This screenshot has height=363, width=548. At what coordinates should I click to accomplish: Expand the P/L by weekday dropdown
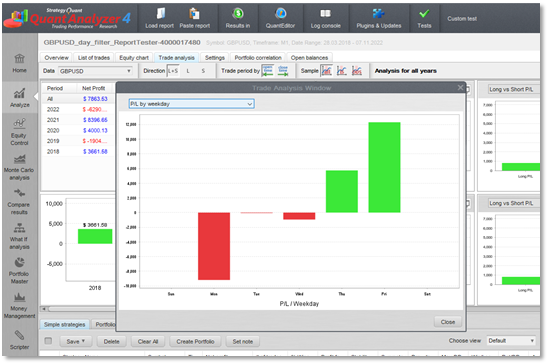pyautogui.click(x=191, y=104)
